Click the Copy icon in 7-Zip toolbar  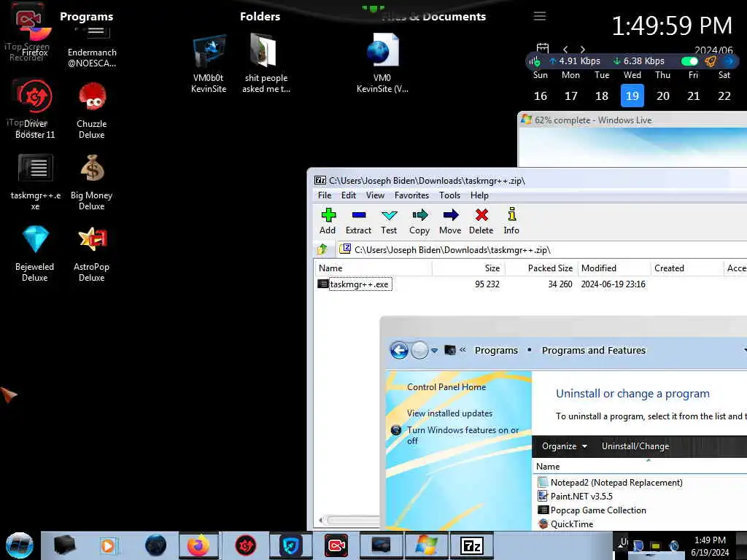coord(419,221)
